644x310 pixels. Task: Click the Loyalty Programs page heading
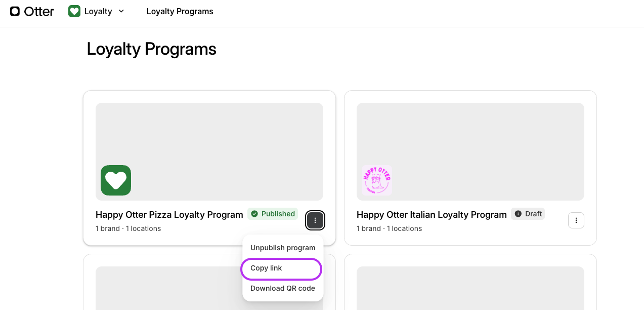click(x=151, y=49)
